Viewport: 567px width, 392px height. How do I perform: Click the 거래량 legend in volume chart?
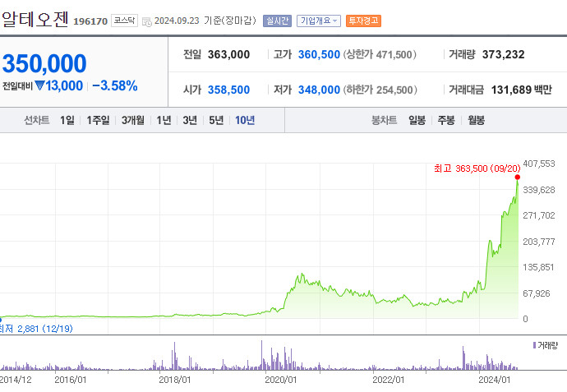coord(546,345)
